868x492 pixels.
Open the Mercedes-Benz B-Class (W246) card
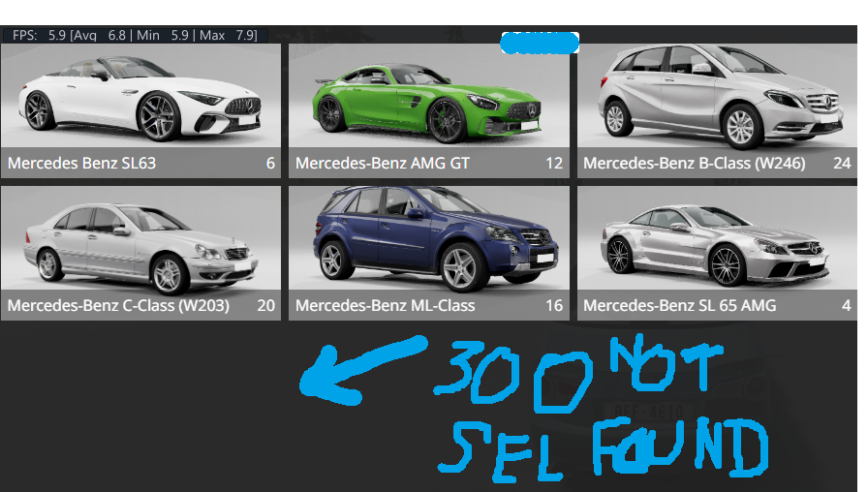(717, 110)
